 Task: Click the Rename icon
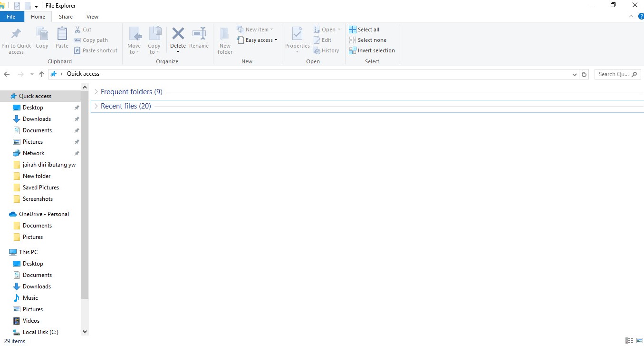(199, 33)
